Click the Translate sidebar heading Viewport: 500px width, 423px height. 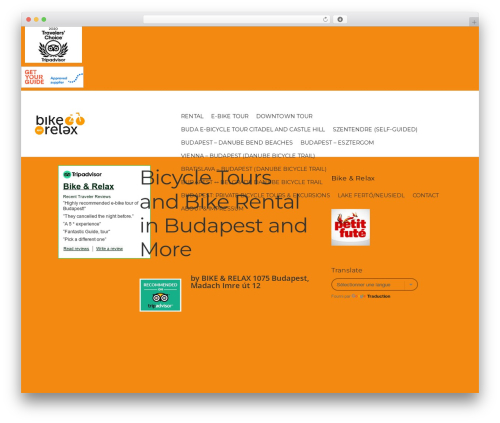click(x=347, y=270)
